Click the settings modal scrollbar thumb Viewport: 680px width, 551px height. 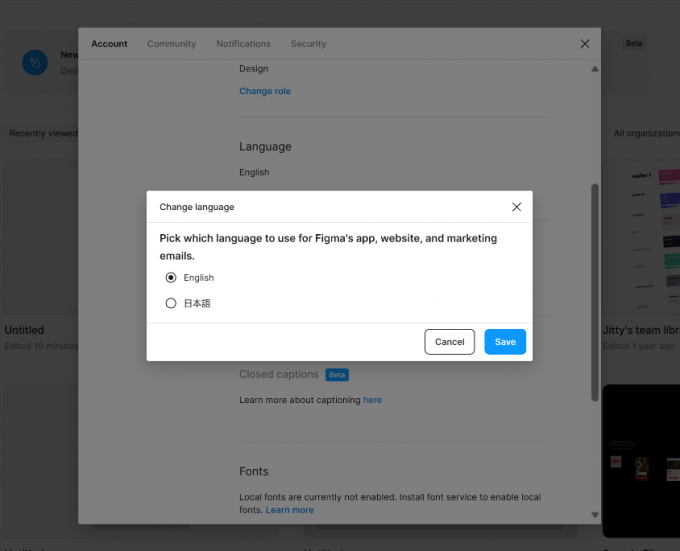595,293
